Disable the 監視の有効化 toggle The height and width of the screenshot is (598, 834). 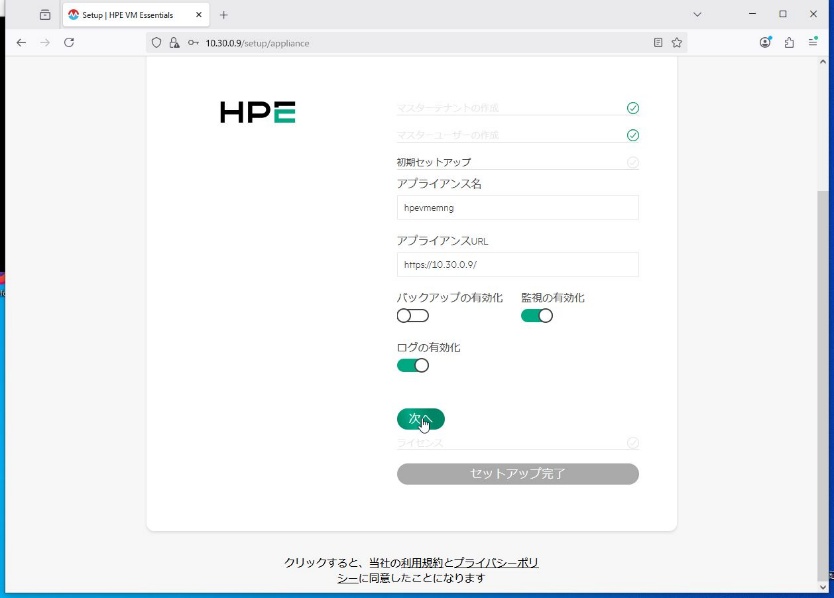[536, 316]
